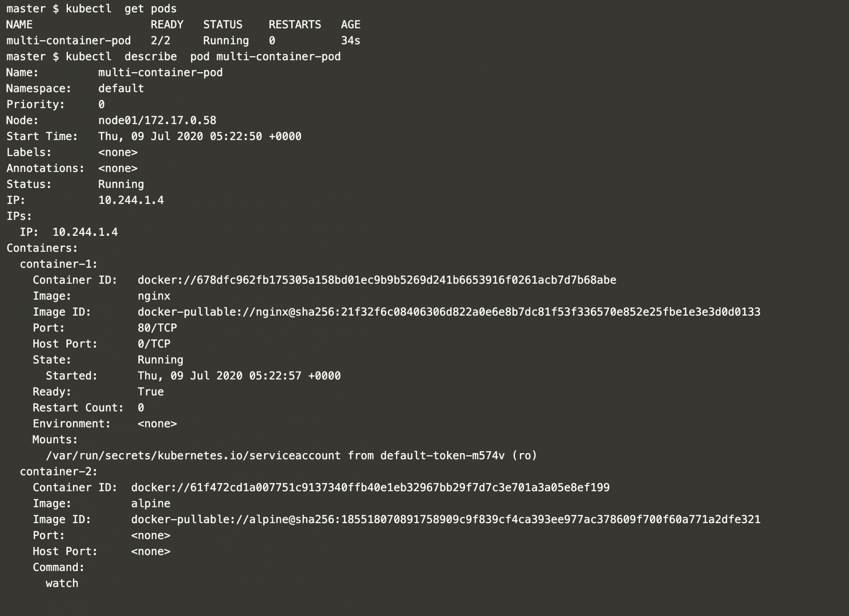Click the container-1 Container ID hash

click(x=377, y=280)
